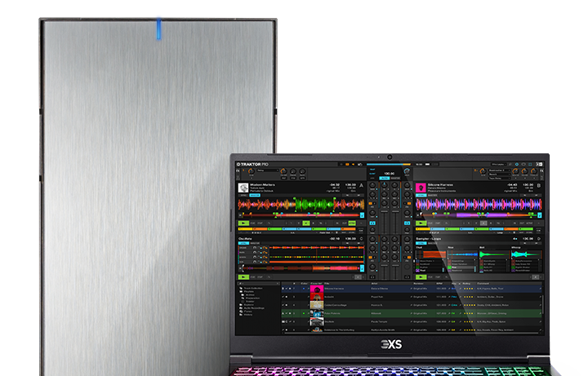This screenshot has width=588, height=376.
Task: Click the green loop section of deck A waveform
Action: point(314,205)
